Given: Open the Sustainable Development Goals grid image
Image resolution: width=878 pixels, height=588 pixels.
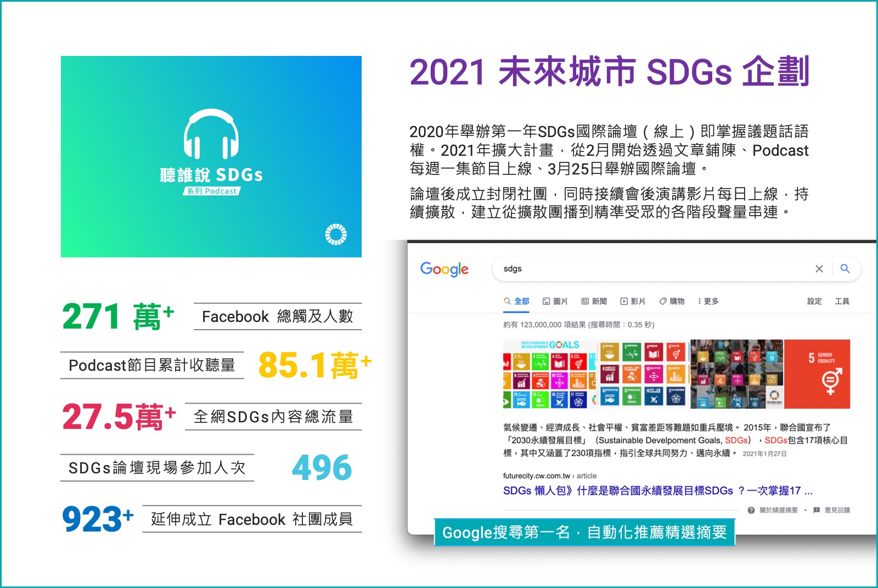Looking at the screenshot, I should point(549,374).
